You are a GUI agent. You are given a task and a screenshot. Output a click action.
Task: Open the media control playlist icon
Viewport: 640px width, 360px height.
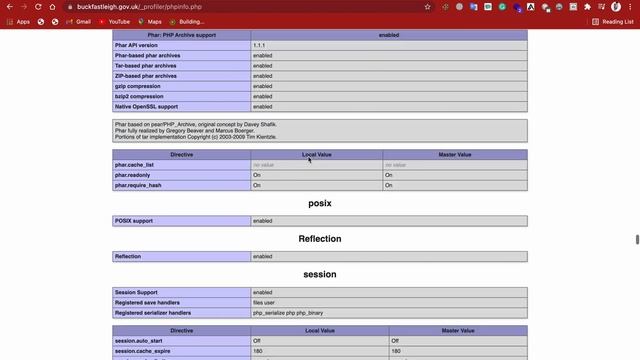[602, 7]
